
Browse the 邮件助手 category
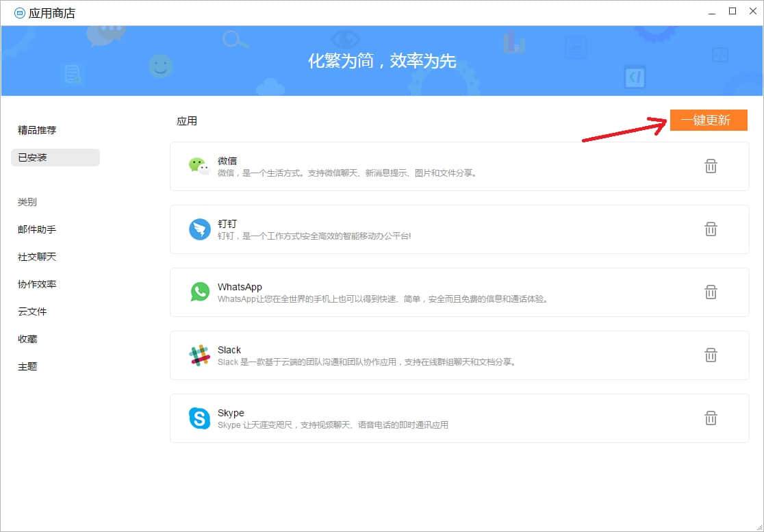pyautogui.click(x=37, y=229)
